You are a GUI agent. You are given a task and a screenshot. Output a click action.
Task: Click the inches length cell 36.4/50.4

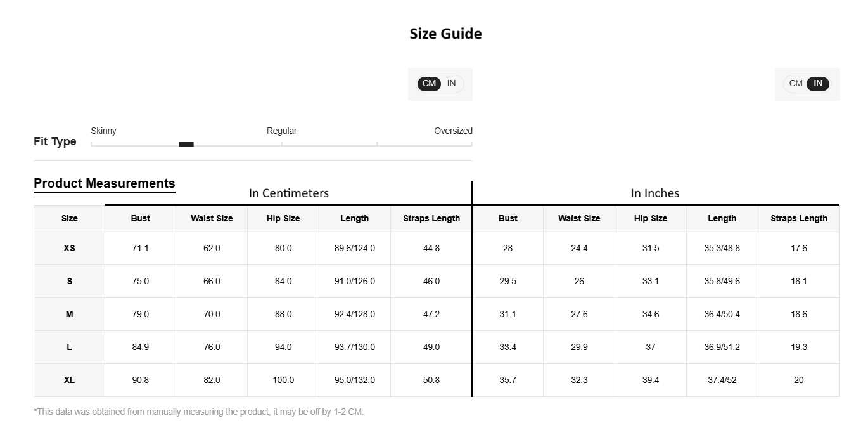click(x=722, y=314)
